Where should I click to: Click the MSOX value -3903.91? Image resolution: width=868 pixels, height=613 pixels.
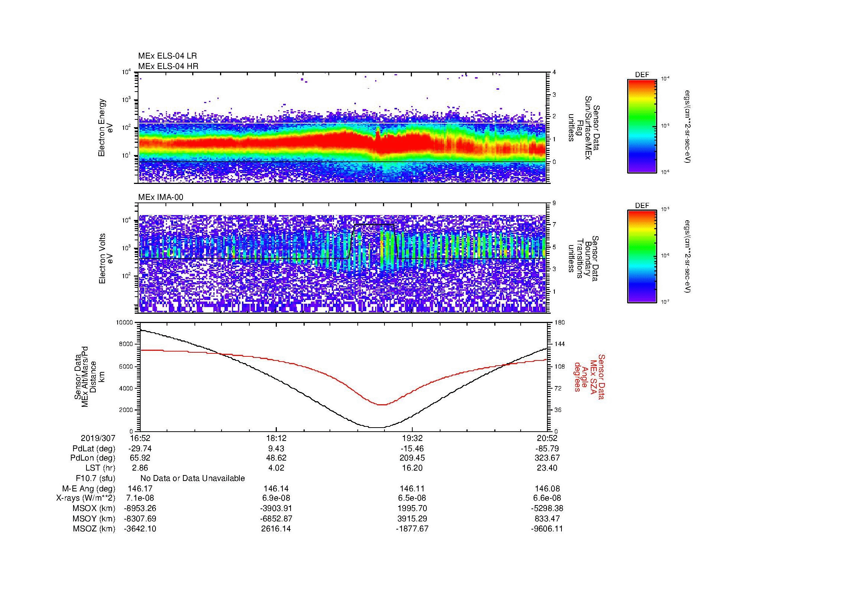[276, 508]
